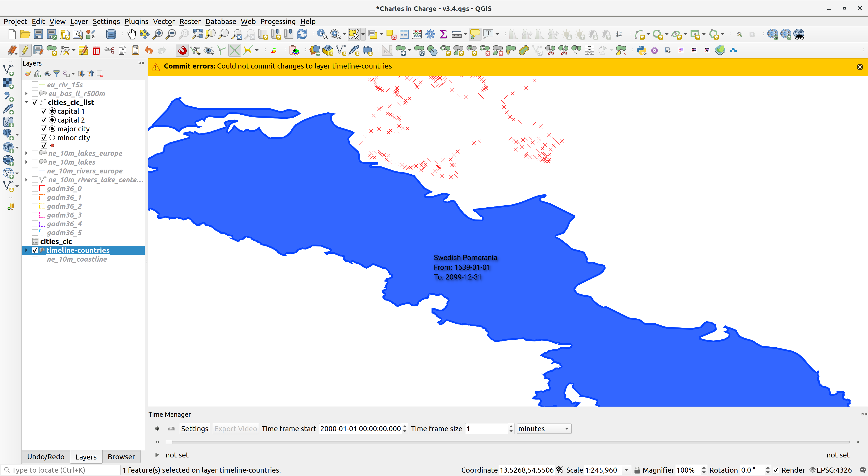Toggle snapping with the magnet icon
Viewport: 868px width, 476px height.
click(182, 50)
